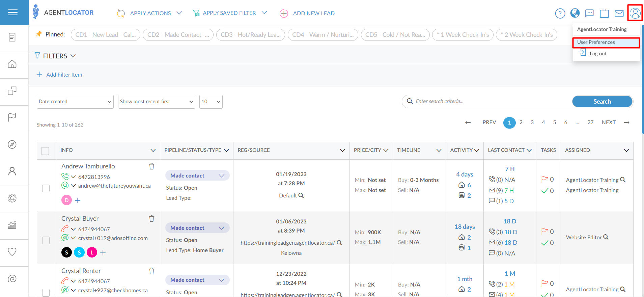Viewport: 644px width, 297px height.
Task: Open the calendar icon in header
Action: [x=604, y=13]
